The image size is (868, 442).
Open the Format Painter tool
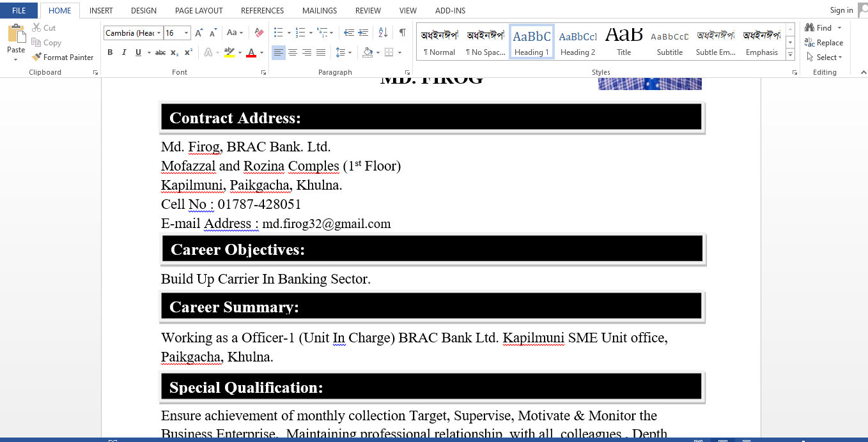pos(62,57)
